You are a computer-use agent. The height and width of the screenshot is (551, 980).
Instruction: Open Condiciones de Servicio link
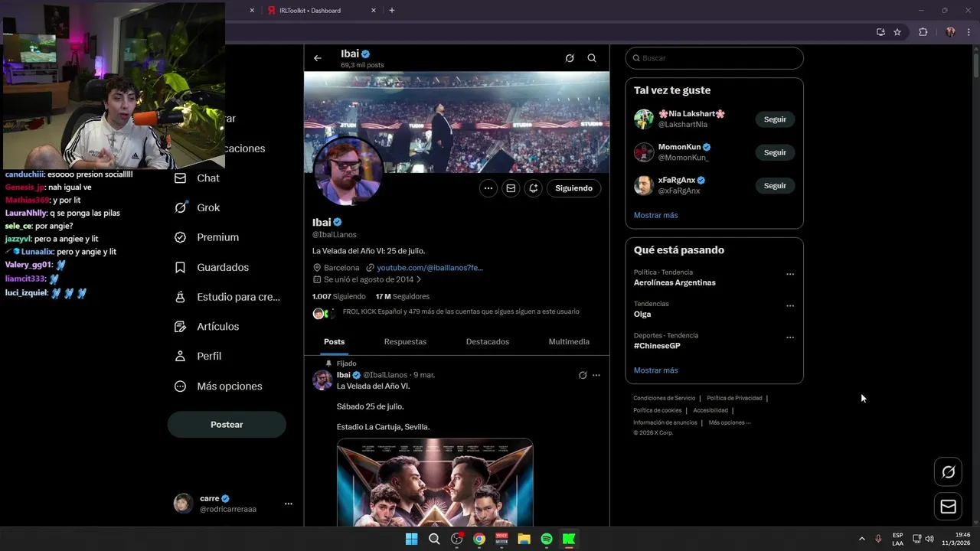pyautogui.click(x=664, y=398)
